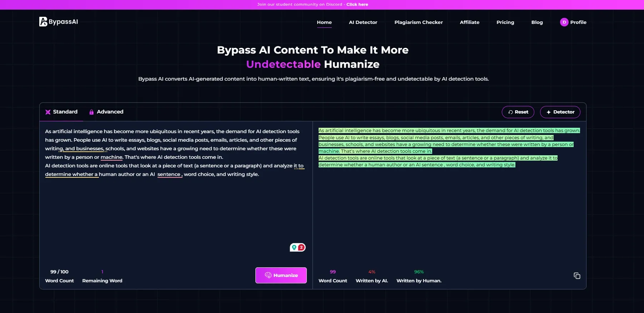The image size is (644, 313).
Task: Click the 'Undetectable' heading word
Action: point(283,64)
